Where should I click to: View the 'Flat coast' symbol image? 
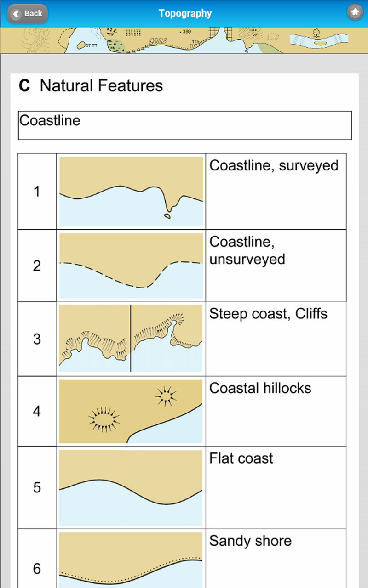click(130, 486)
